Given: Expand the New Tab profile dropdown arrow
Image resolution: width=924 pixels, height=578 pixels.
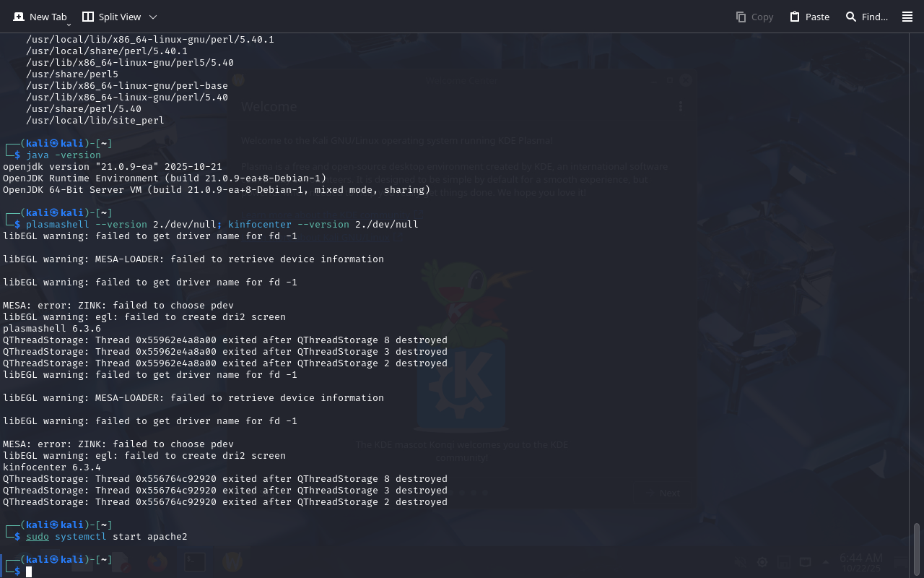Looking at the screenshot, I should (69, 25).
